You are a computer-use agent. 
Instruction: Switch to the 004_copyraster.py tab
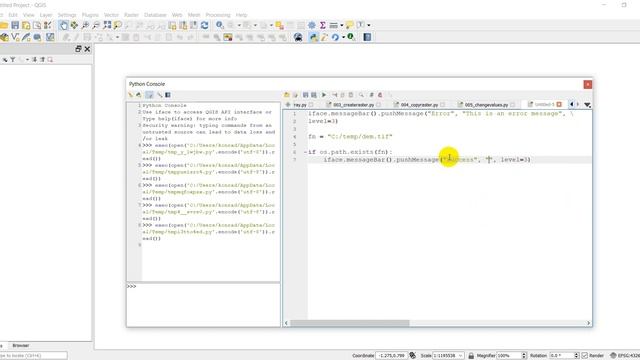[419, 105]
